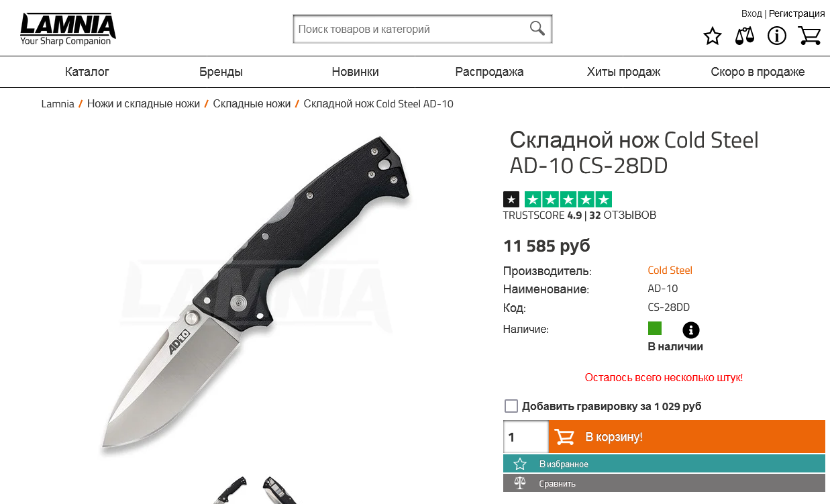830x504 pixels.
Task: Open the Cold Steel manufacturer link
Action: point(670,270)
